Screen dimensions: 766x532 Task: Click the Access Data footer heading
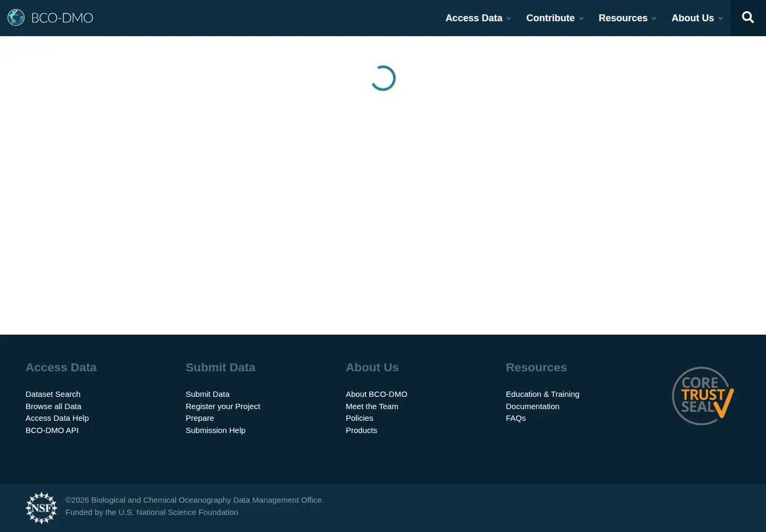(x=61, y=368)
